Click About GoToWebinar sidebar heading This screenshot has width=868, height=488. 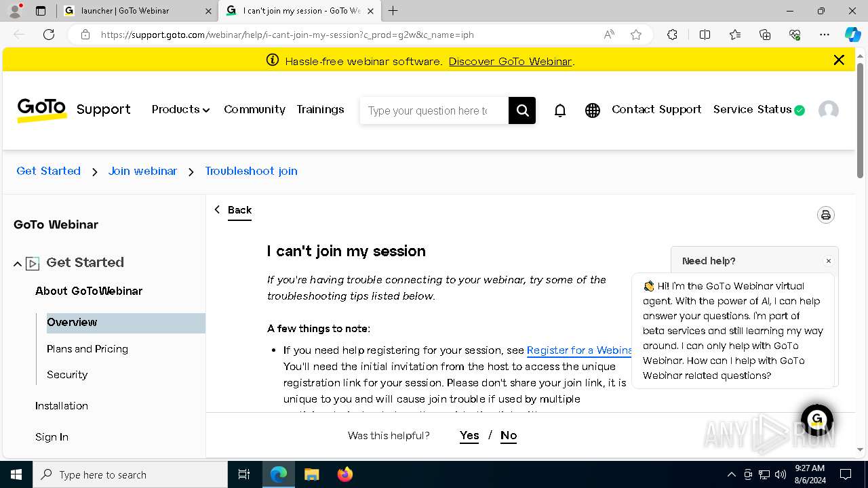(89, 291)
